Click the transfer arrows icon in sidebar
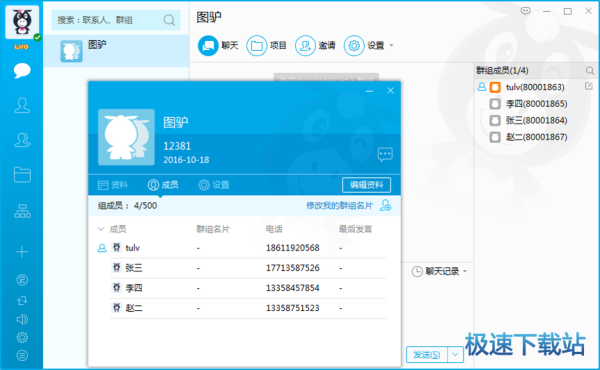Viewport: 600px width, 370px height. (x=22, y=300)
